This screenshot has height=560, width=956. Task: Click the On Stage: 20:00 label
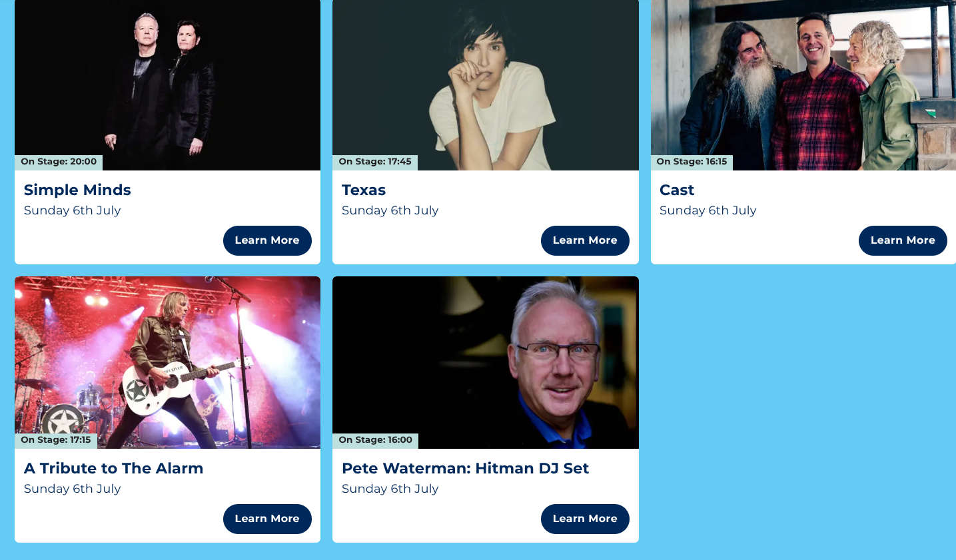click(59, 162)
